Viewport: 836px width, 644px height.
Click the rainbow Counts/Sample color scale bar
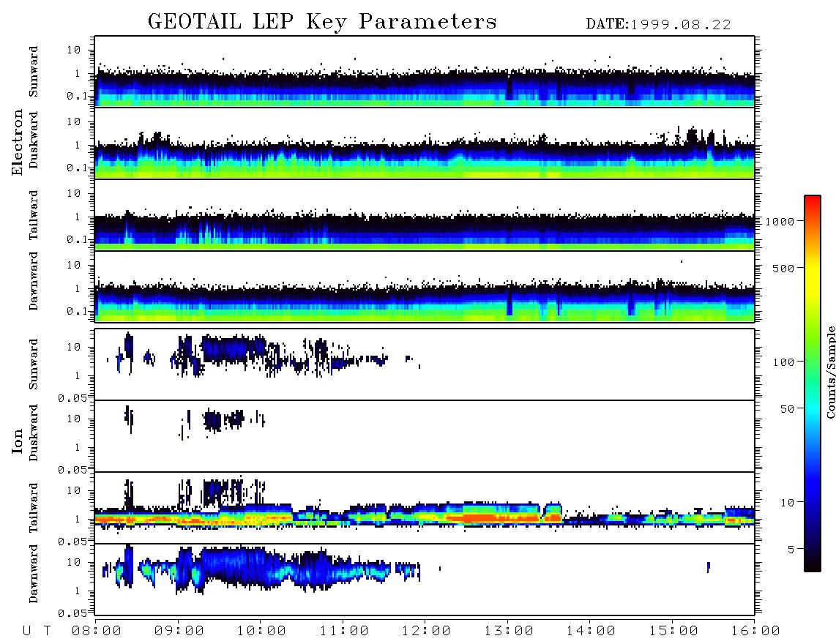[x=813, y=383]
